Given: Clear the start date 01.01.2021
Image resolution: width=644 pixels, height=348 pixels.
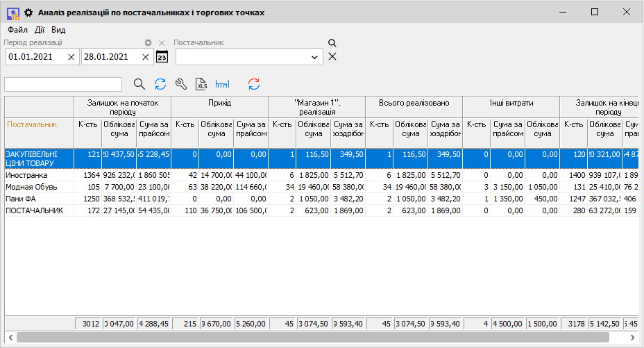Looking at the screenshot, I should click(x=71, y=57).
